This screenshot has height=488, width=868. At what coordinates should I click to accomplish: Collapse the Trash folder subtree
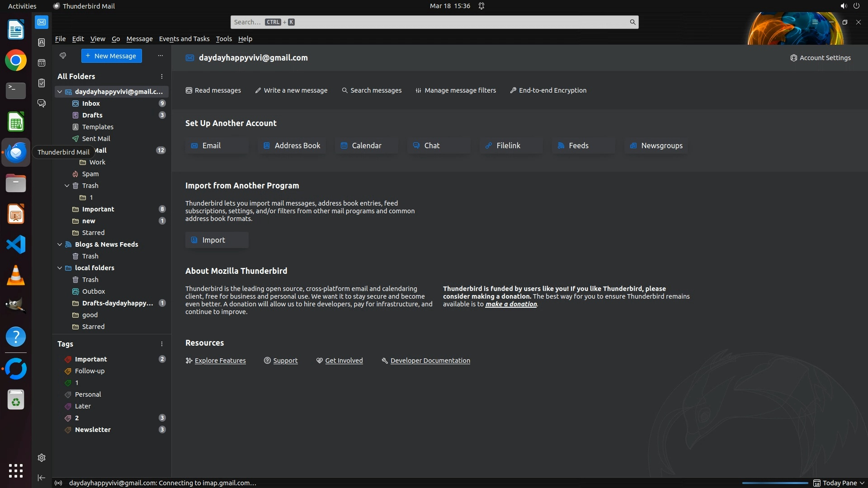pyautogui.click(x=67, y=186)
